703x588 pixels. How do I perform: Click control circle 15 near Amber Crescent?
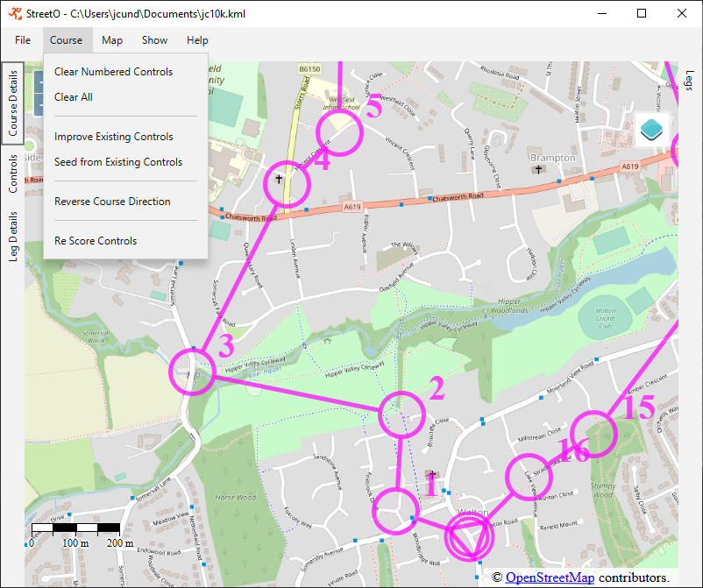click(x=592, y=435)
